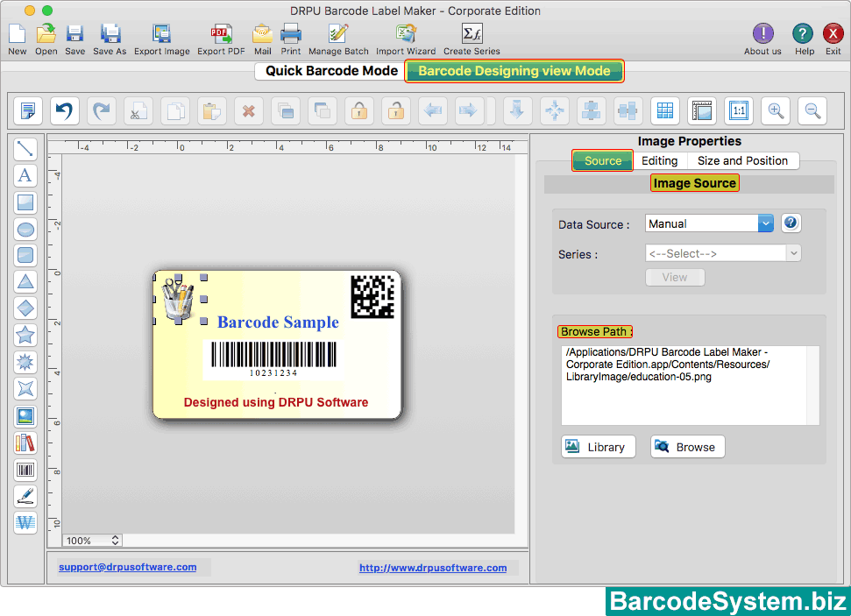Open the image library books tool

(x=25, y=443)
